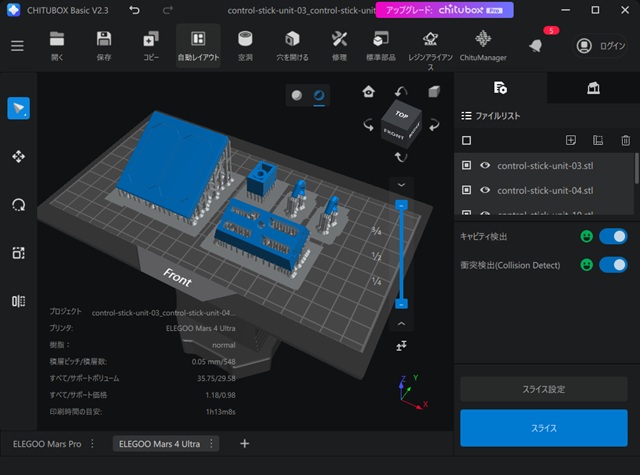Toggle the Cavity Detection (キャビティ検出) switch

(612, 237)
